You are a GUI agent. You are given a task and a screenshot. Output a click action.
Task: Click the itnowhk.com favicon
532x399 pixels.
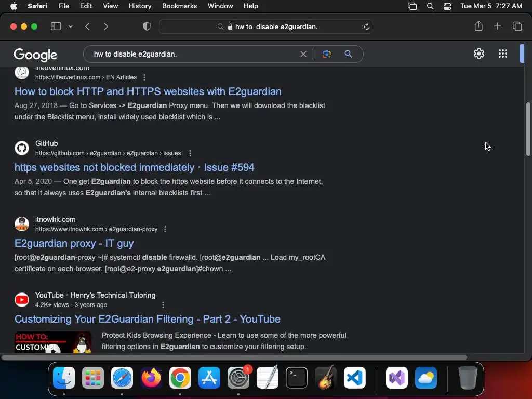(x=22, y=224)
